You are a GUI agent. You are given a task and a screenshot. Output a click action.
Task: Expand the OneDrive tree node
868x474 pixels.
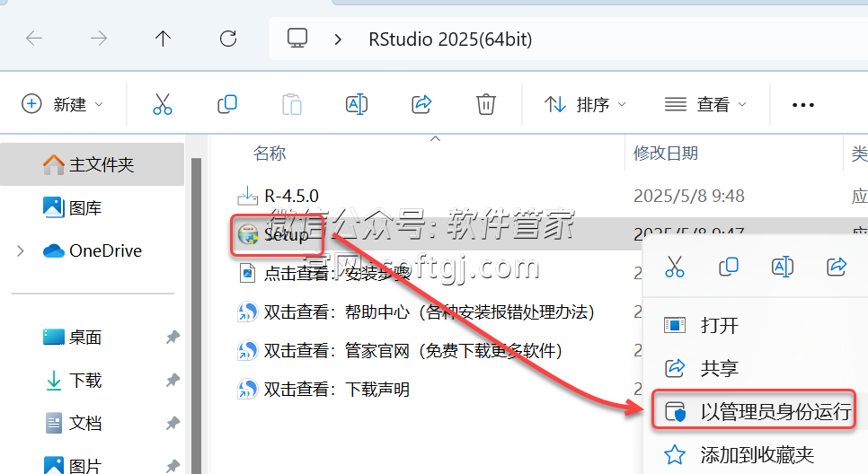pos(21,251)
